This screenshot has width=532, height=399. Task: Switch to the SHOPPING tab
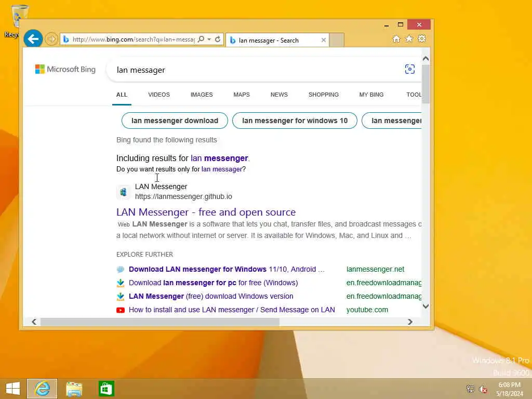click(323, 95)
